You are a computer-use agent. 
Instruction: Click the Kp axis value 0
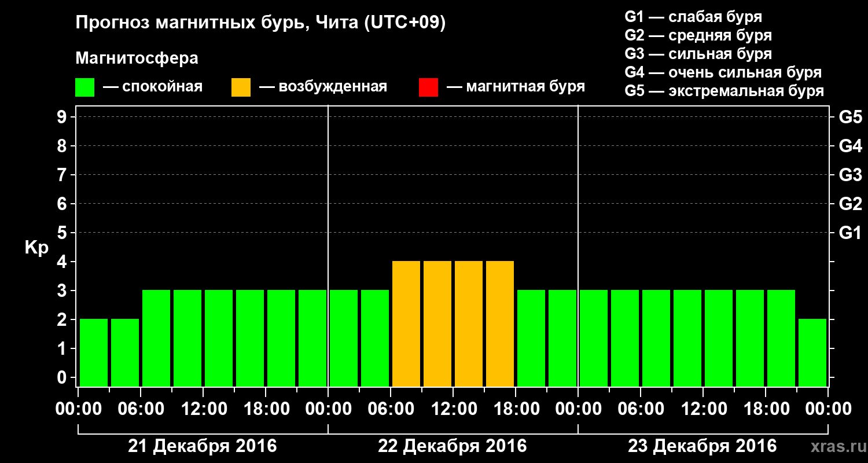point(63,377)
